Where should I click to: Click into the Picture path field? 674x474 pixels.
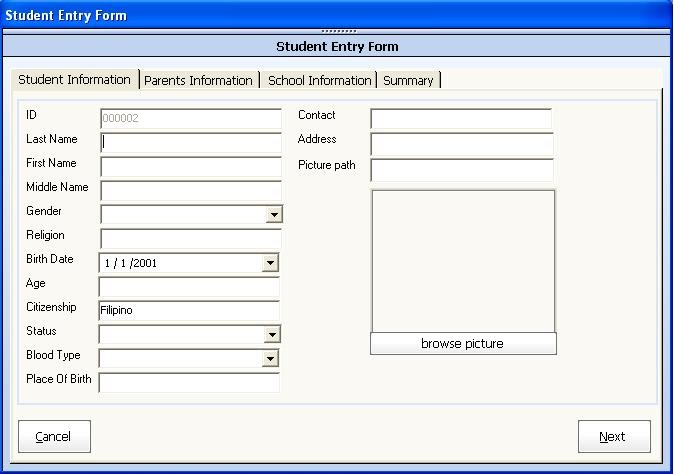pyautogui.click(x=462, y=170)
